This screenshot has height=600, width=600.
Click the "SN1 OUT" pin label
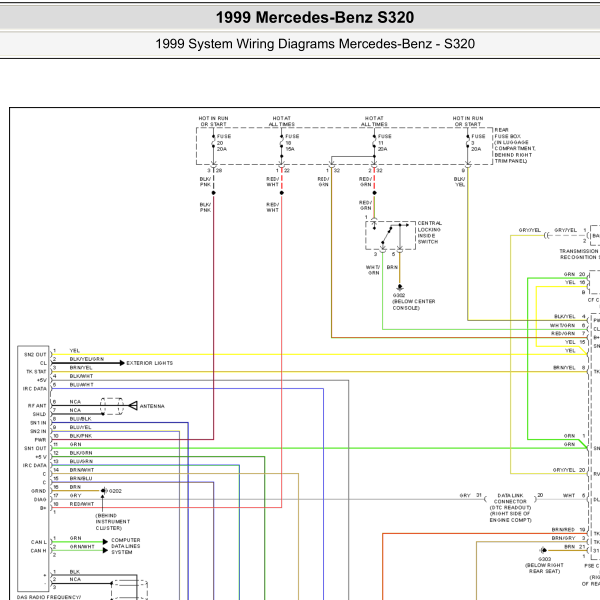35,448
